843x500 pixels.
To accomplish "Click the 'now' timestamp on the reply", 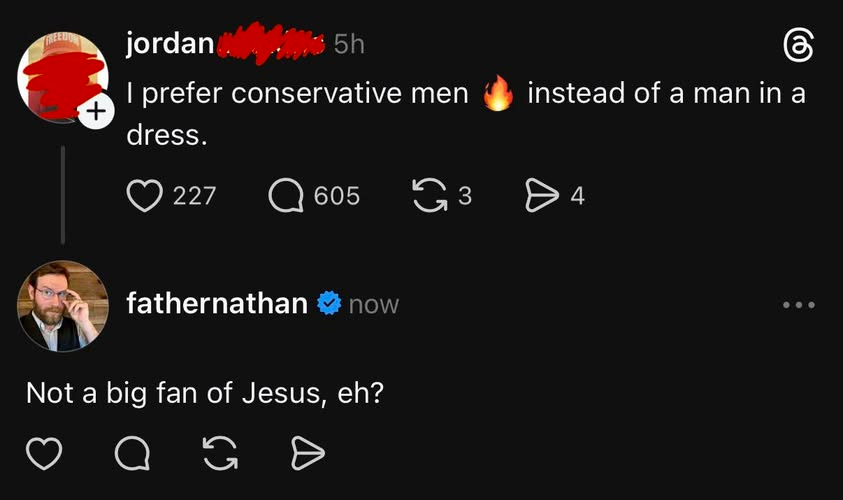I will 373,304.
